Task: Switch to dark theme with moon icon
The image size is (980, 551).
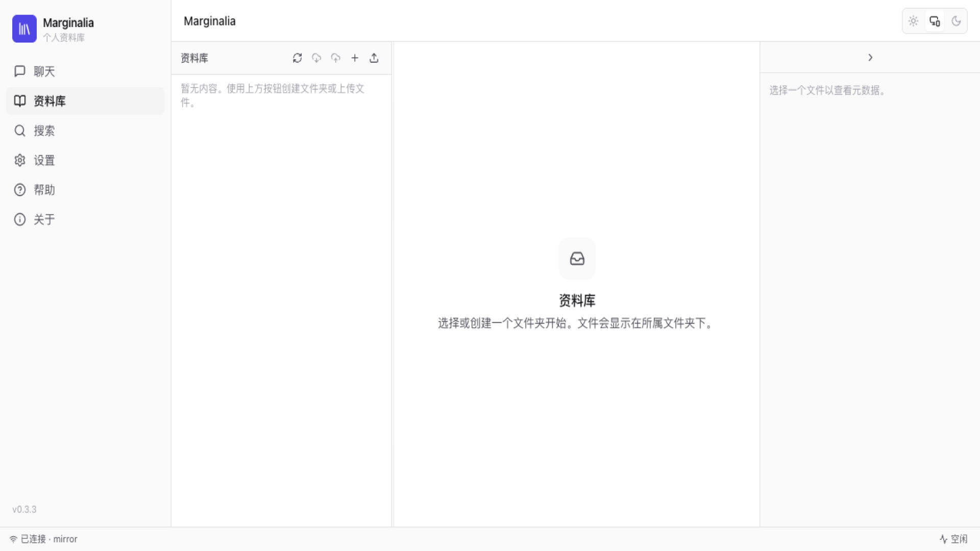Action: 957,21
